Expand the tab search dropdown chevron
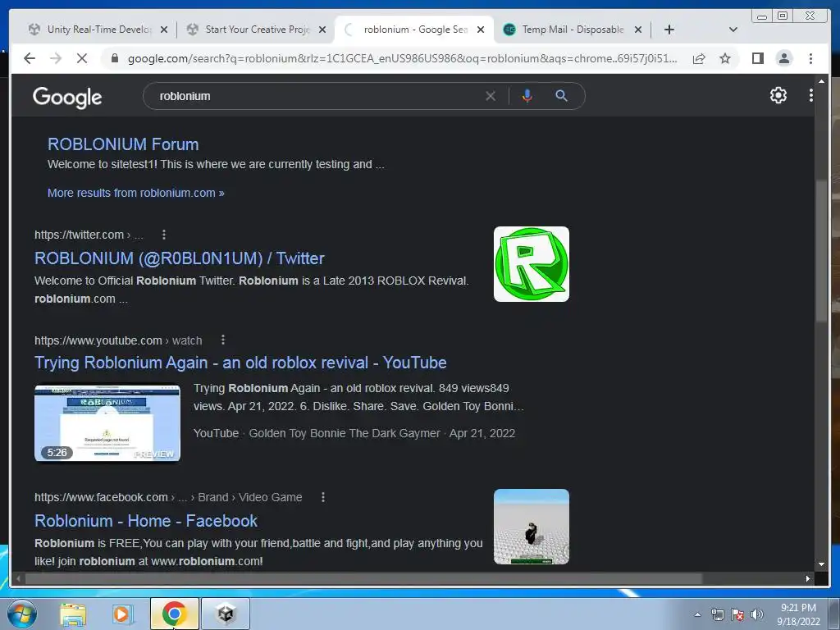The height and width of the screenshot is (630, 840). (x=733, y=30)
